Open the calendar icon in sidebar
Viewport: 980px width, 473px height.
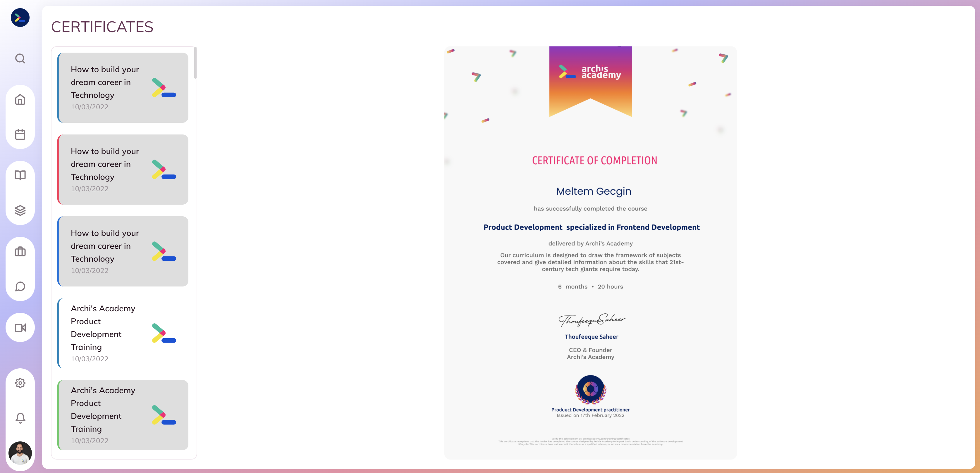click(20, 134)
